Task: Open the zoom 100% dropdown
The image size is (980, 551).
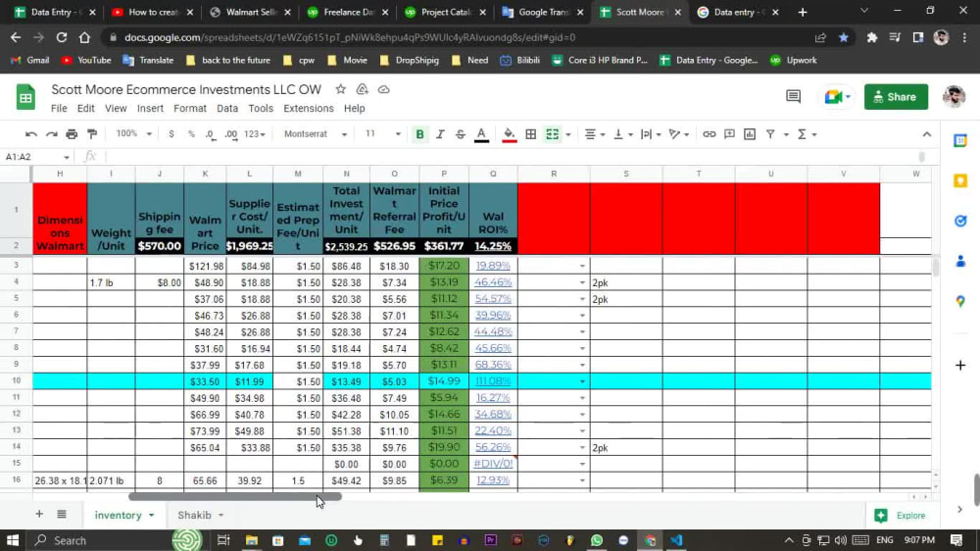Action: [133, 134]
